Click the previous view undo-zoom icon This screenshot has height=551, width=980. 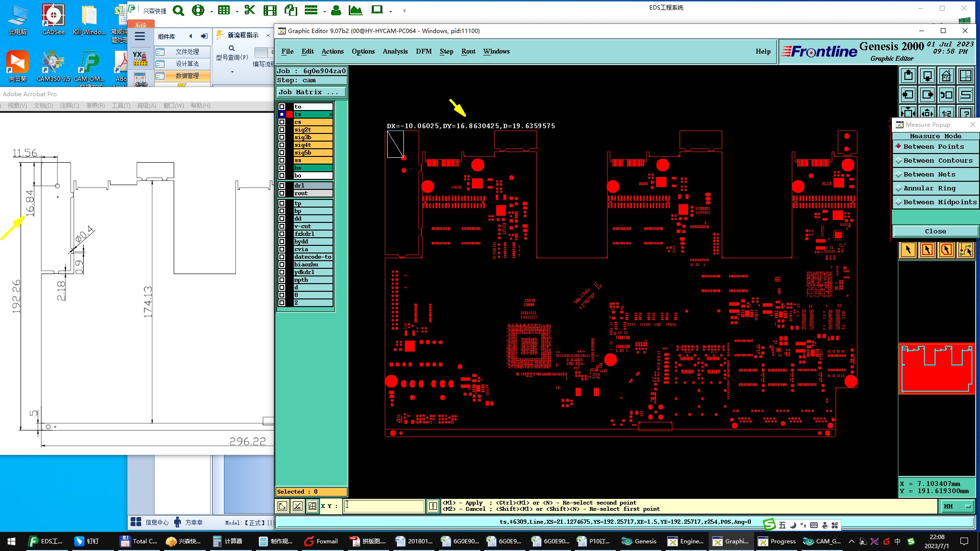click(x=946, y=95)
